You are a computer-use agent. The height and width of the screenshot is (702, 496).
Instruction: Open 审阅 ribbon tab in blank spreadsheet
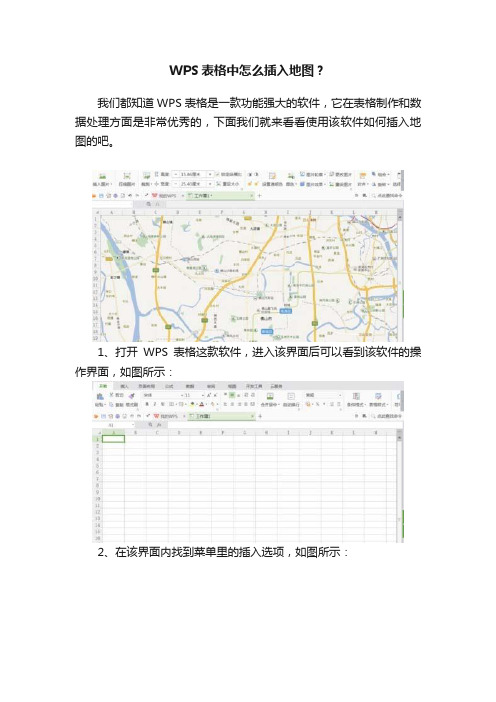pyautogui.click(x=211, y=386)
